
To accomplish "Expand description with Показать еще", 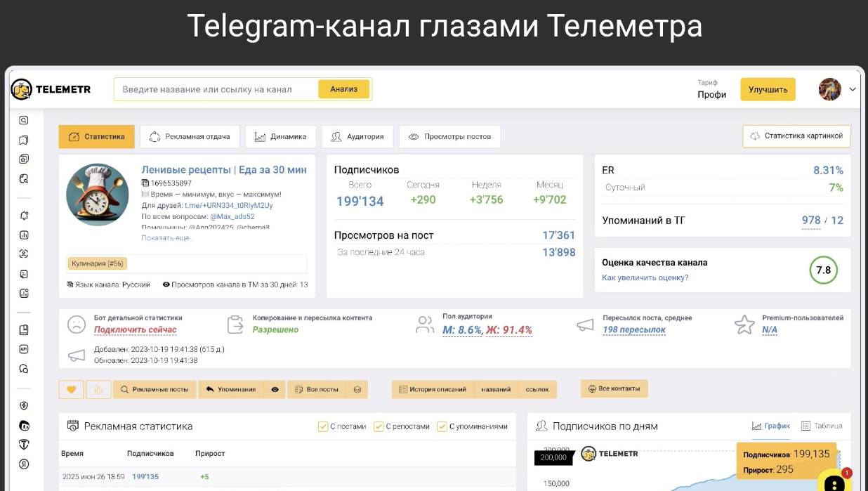I will [x=167, y=238].
